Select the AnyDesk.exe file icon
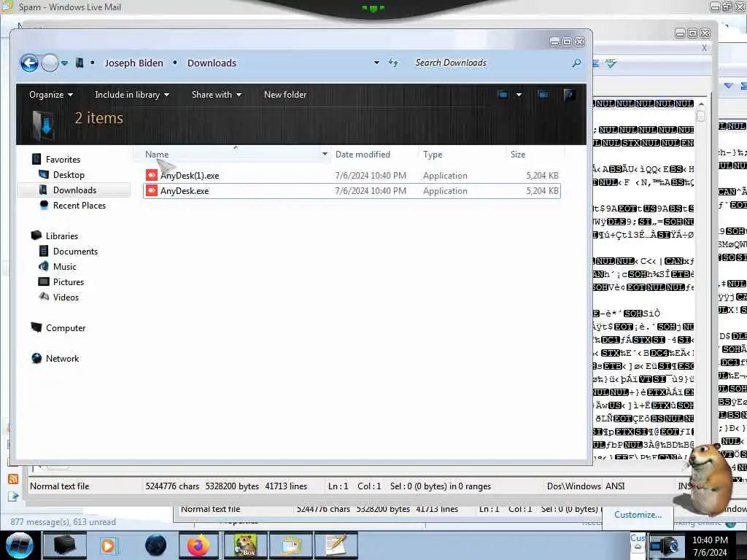Image resolution: width=747 pixels, height=560 pixels. tap(152, 190)
